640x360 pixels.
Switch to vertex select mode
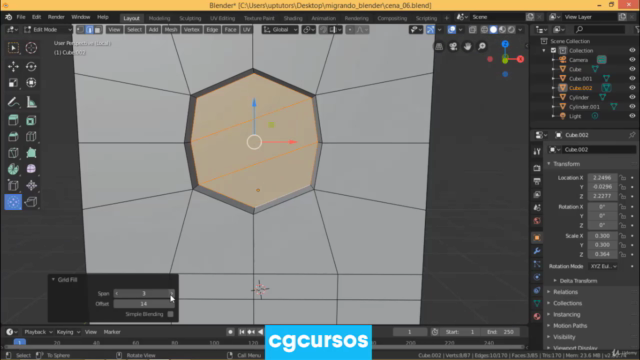[x=80, y=29]
